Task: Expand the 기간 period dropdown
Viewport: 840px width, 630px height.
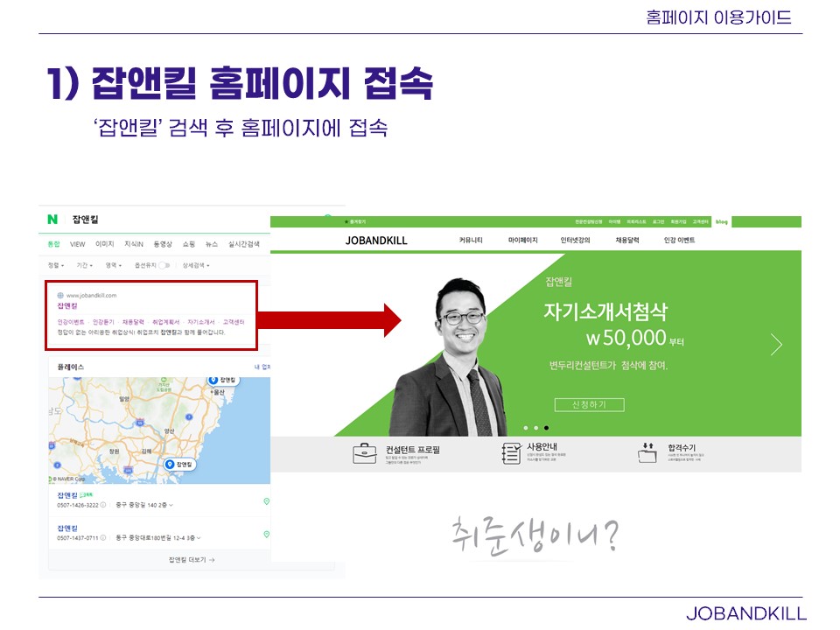Action: click(84, 265)
